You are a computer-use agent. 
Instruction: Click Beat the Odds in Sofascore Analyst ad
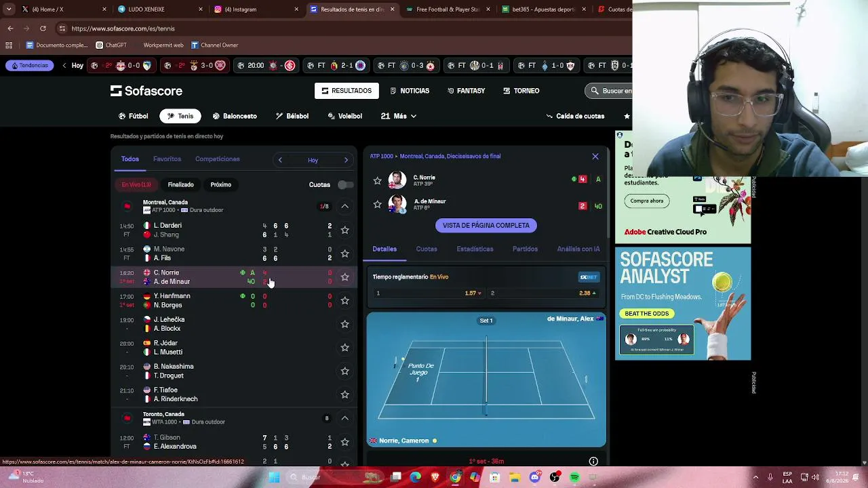[647, 314]
